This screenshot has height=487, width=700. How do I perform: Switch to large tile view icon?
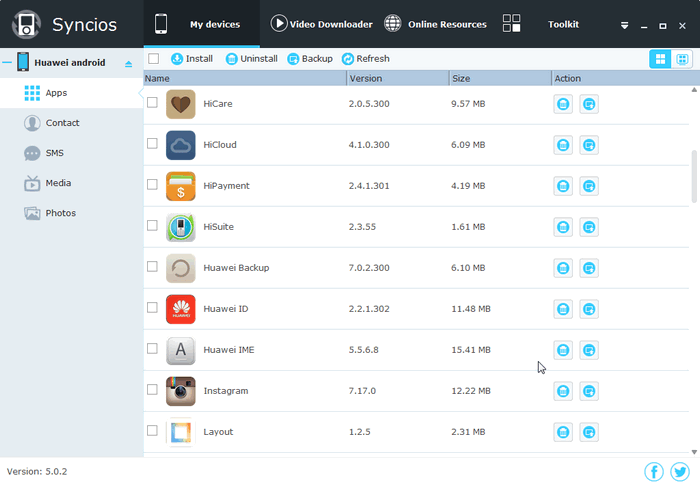[660, 59]
